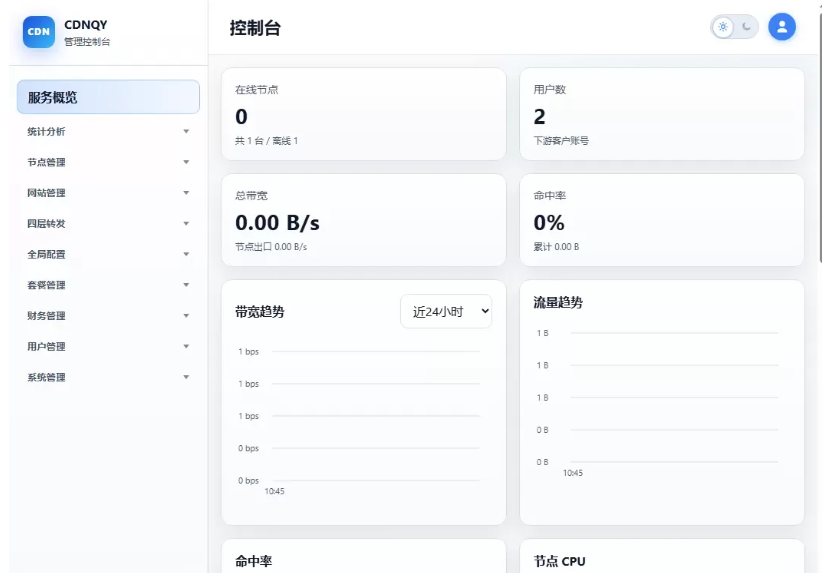The width and height of the screenshot is (822, 573).
Task: Select 服务概览 in the sidebar
Action: [x=109, y=97]
